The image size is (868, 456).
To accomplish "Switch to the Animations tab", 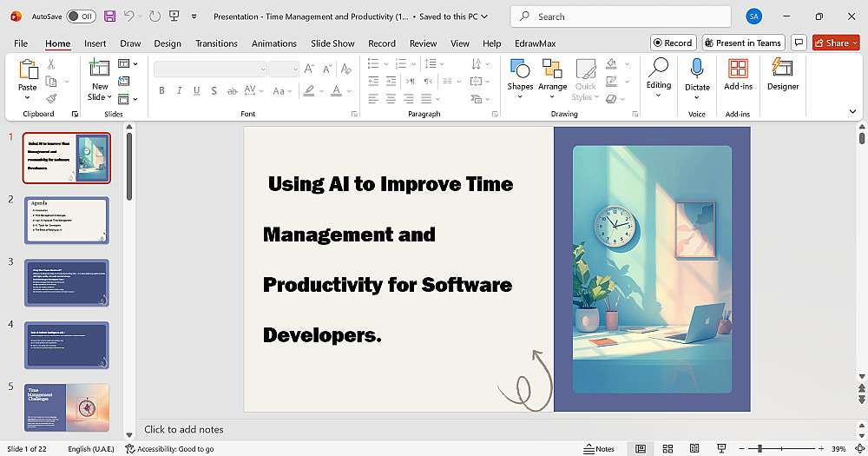I will 274,43.
